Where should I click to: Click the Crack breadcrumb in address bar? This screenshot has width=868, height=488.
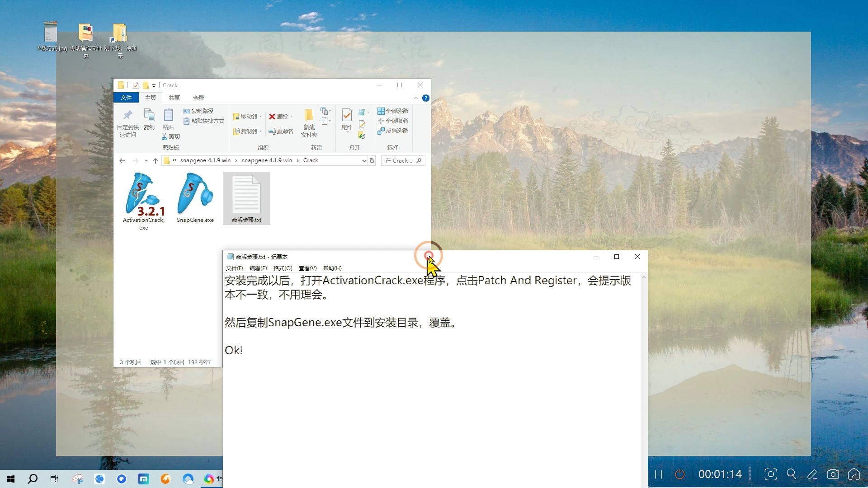311,160
